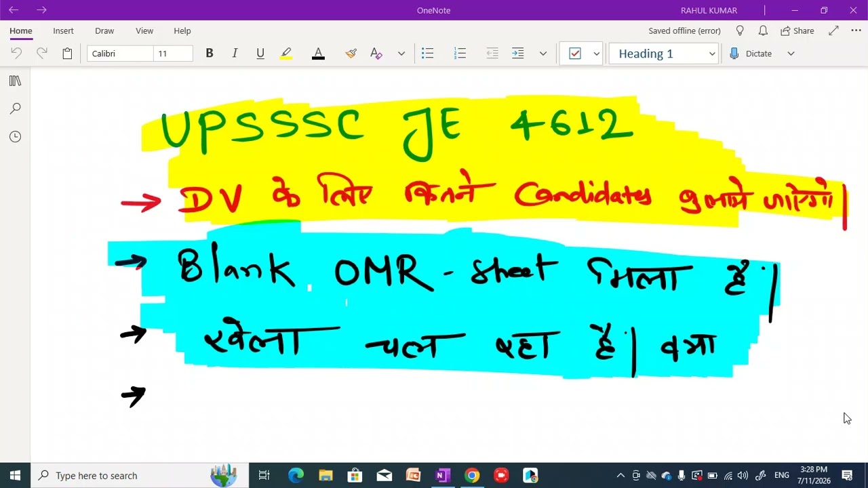
Task: Select the Format Painter icon
Action: [351, 54]
